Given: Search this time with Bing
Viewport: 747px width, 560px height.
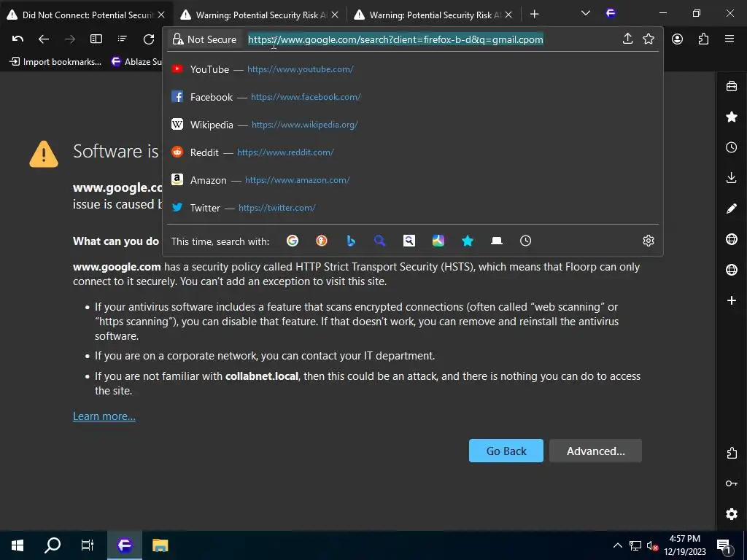Looking at the screenshot, I should click(351, 241).
